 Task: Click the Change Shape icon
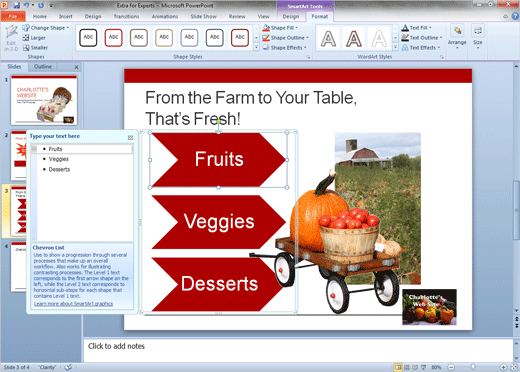[x=26, y=28]
